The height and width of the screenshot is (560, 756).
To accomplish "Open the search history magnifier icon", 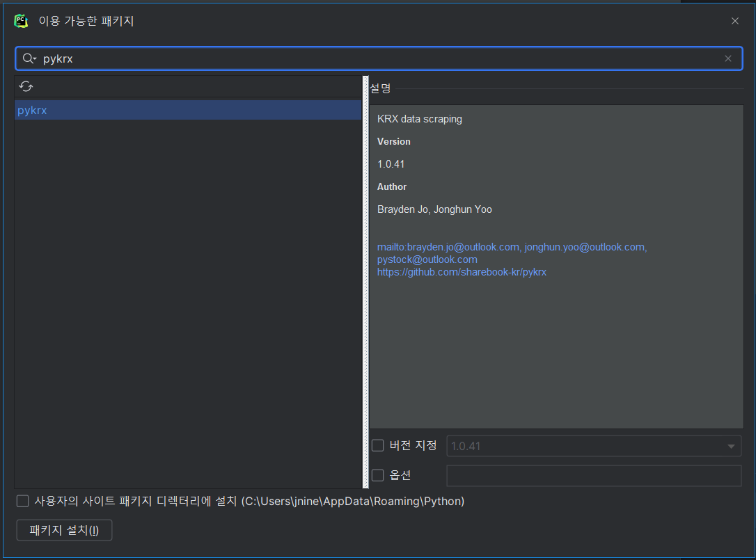I will tap(29, 59).
